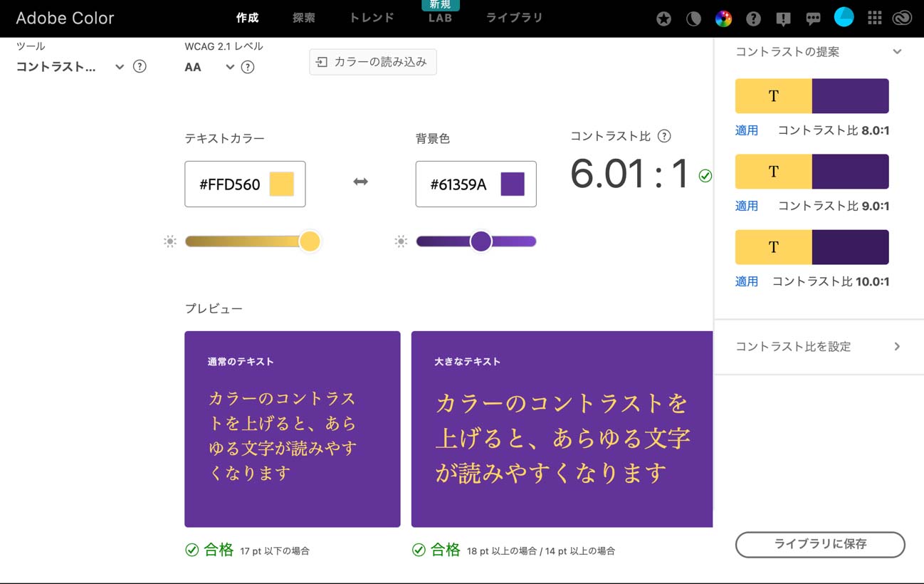Click 10.0:1 suggestion color preview
The height and width of the screenshot is (584, 924).
[812, 247]
